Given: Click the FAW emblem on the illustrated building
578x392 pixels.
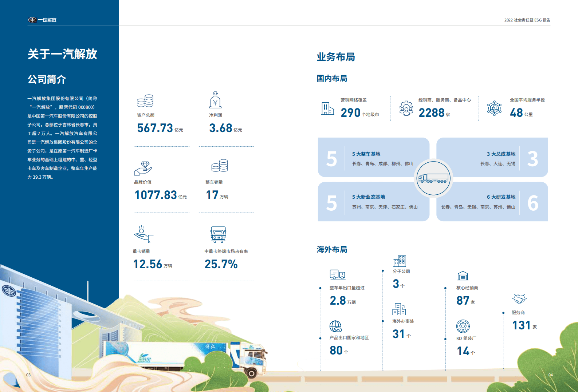Looking at the screenshot, I should click(x=9, y=291).
